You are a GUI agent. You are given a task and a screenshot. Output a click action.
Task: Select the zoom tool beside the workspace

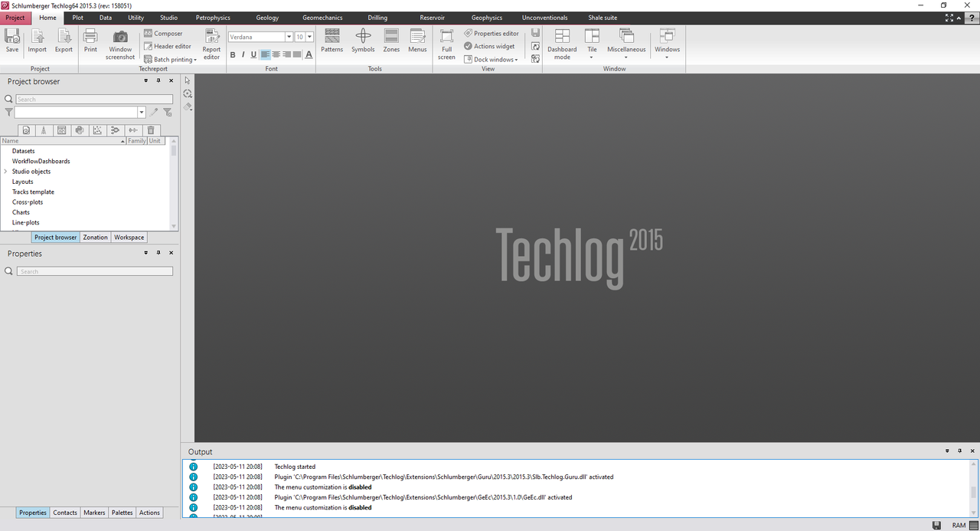[188, 93]
